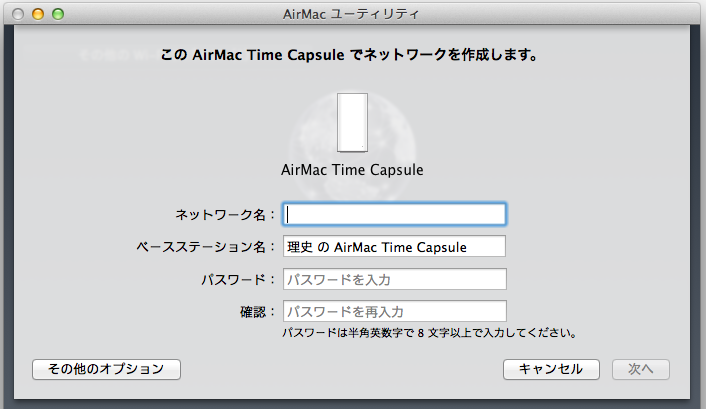Click the 8-character password hint text

433,332
